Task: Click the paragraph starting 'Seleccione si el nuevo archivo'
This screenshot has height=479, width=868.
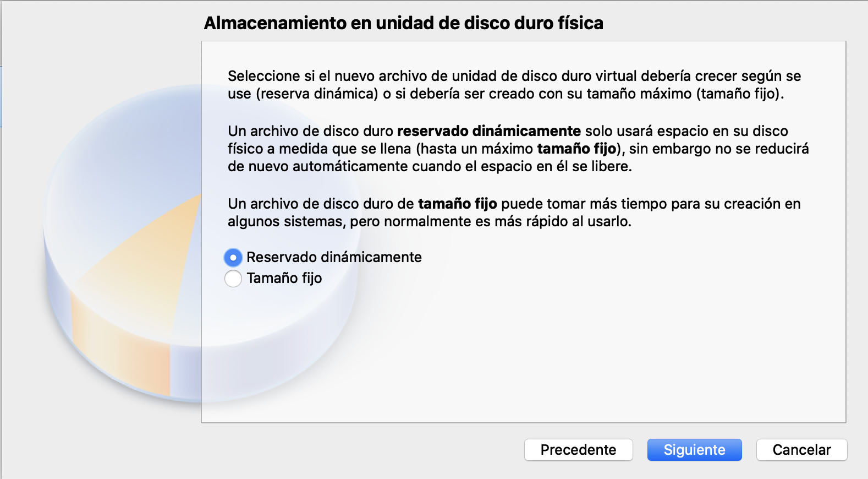Action: [x=514, y=85]
